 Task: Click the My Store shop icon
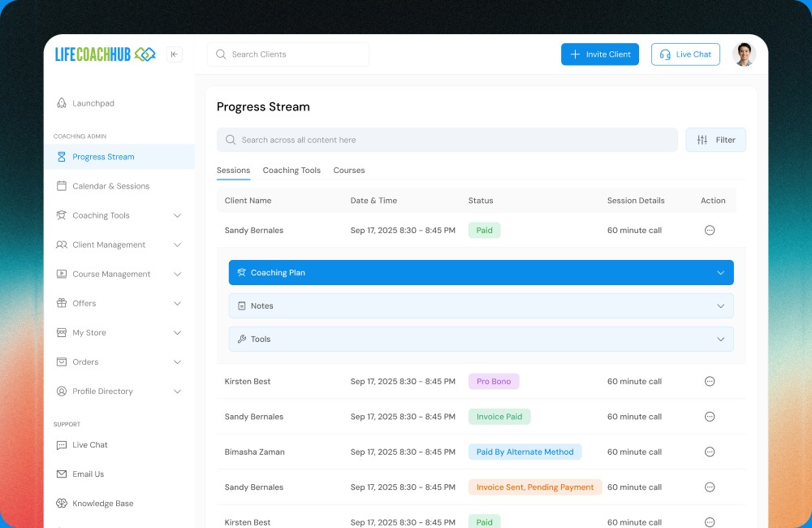point(61,332)
